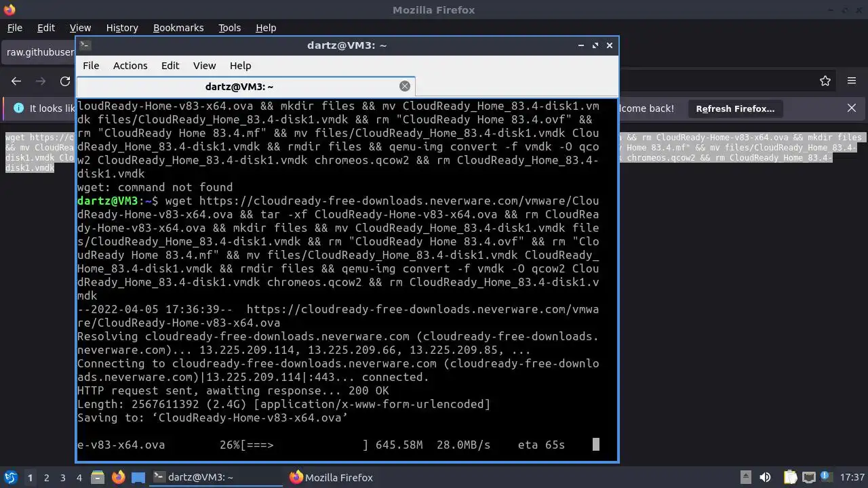Click 'wget: command not found' output line
This screenshot has width=868, height=488.
(155, 187)
